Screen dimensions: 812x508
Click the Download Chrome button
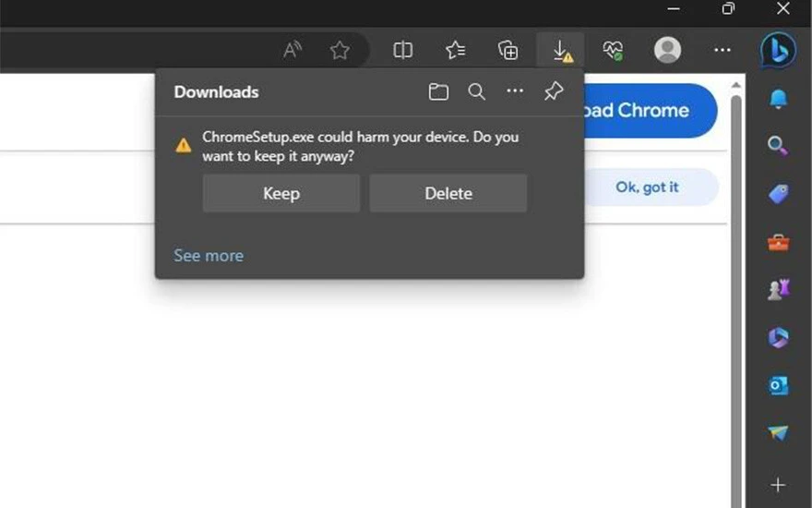[651, 111]
